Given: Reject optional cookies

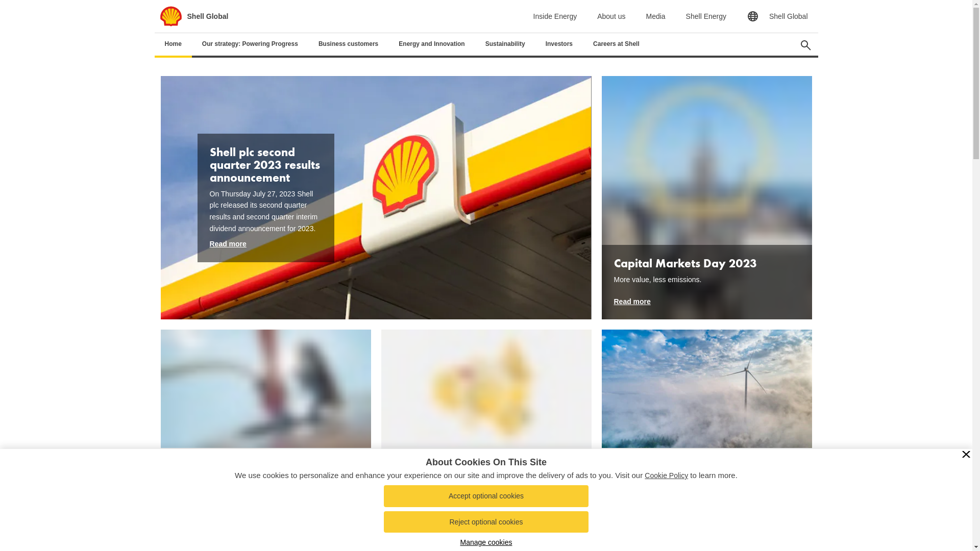Looking at the screenshot, I should coord(486,522).
